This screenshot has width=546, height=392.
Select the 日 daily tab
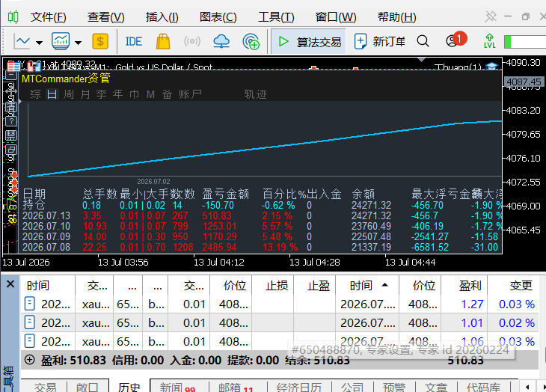point(52,94)
